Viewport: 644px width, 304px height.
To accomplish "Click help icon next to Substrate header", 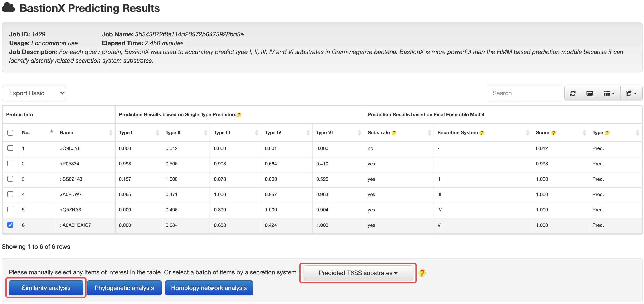I will point(394,133).
